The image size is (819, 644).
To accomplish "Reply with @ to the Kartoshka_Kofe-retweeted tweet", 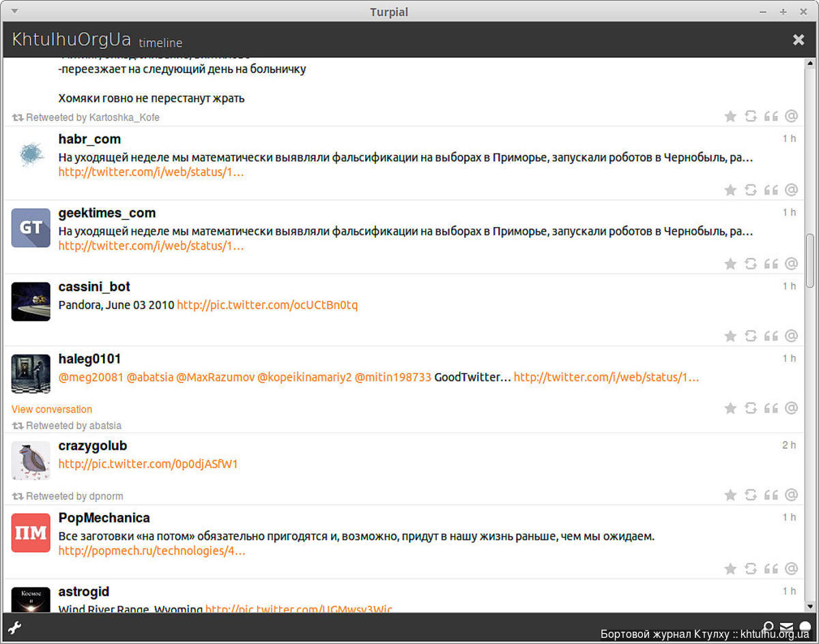I will point(792,116).
